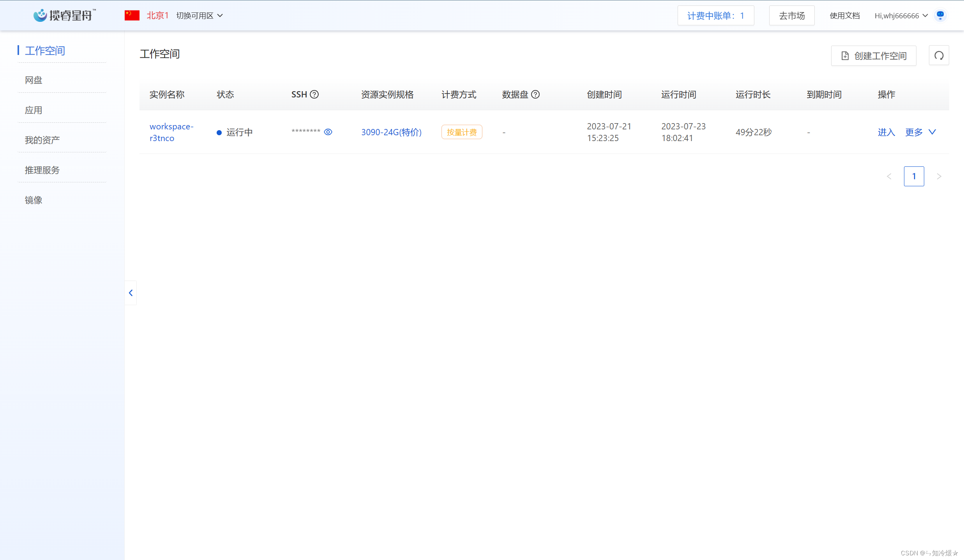Click the refresh icon button
The height and width of the screenshot is (560, 964).
(x=938, y=56)
